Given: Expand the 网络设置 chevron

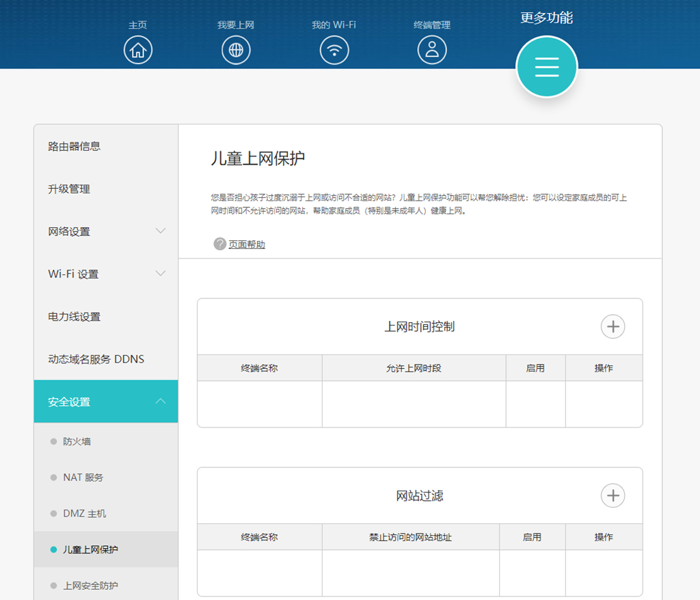Looking at the screenshot, I should click(x=161, y=231).
